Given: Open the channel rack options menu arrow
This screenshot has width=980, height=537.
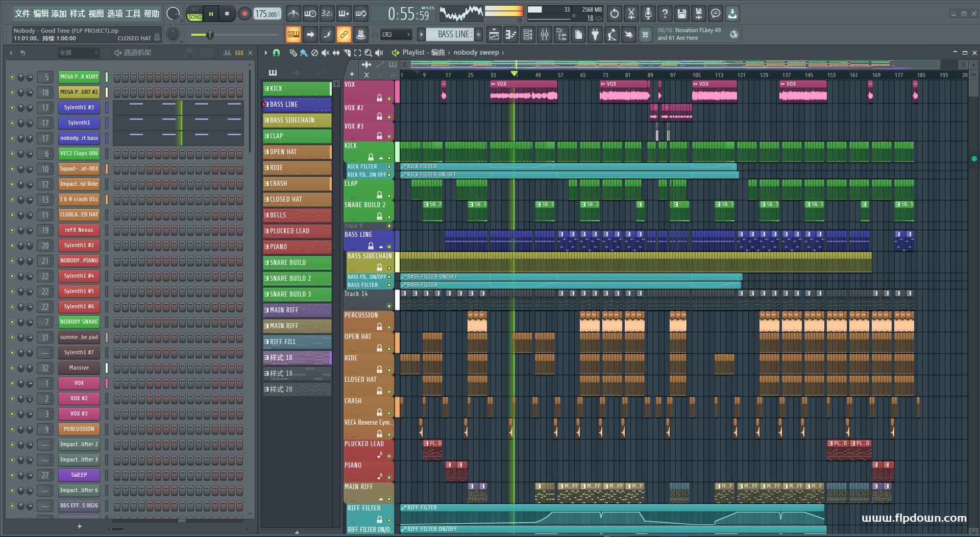Looking at the screenshot, I should [11, 53].
